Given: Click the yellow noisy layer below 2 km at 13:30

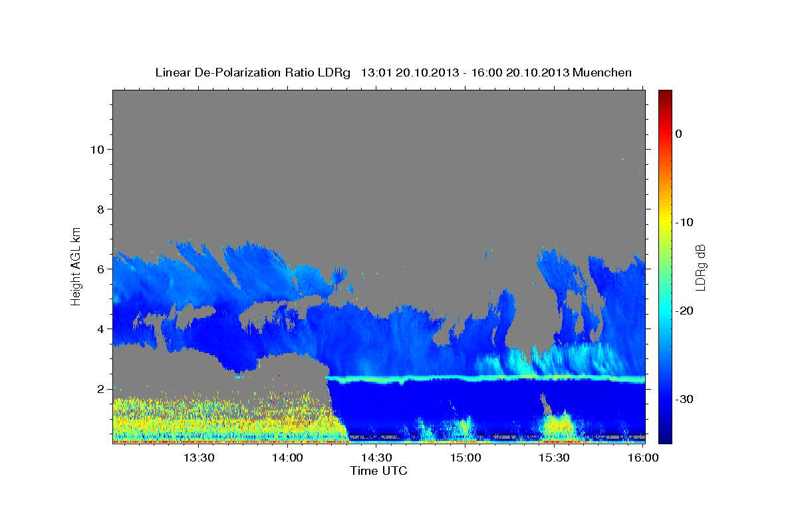Looking at the screenshot, I should pos(198,419).
